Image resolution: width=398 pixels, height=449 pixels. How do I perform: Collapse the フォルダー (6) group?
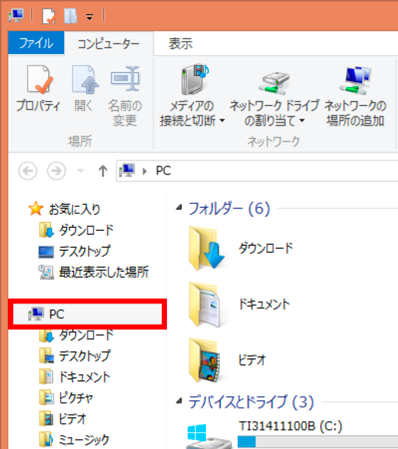[179, 208]
